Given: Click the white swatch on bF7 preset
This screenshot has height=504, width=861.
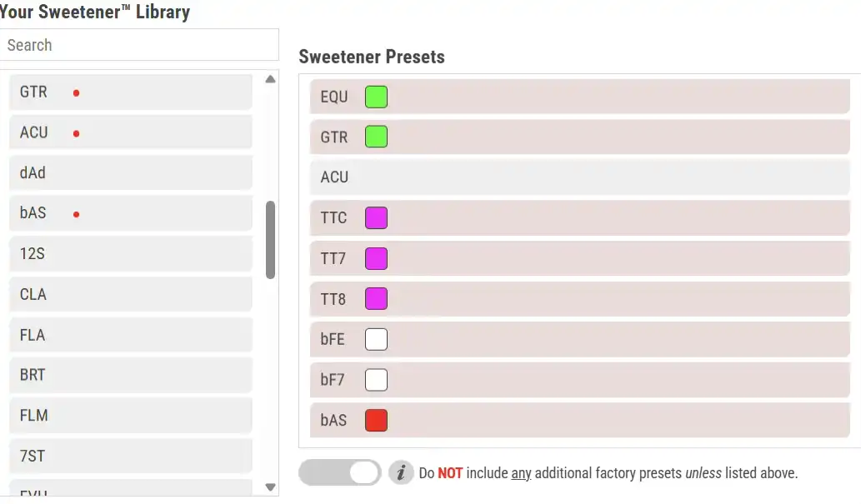Looking at the screenshot, I should 376,380.
